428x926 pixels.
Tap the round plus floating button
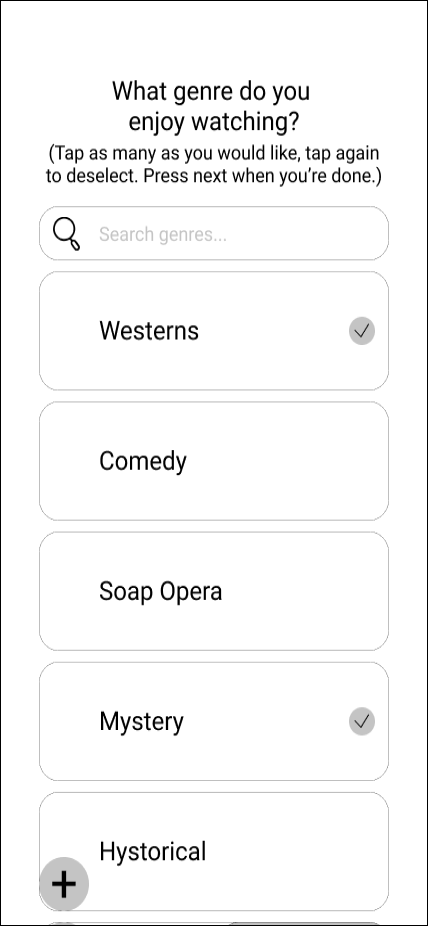pos(64,883)
